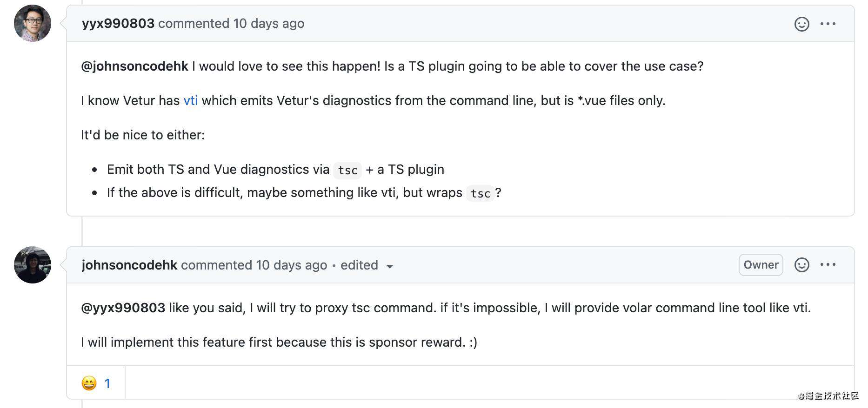
Task: Click the first tsc inline code snippet
Action: click(347, 170)
